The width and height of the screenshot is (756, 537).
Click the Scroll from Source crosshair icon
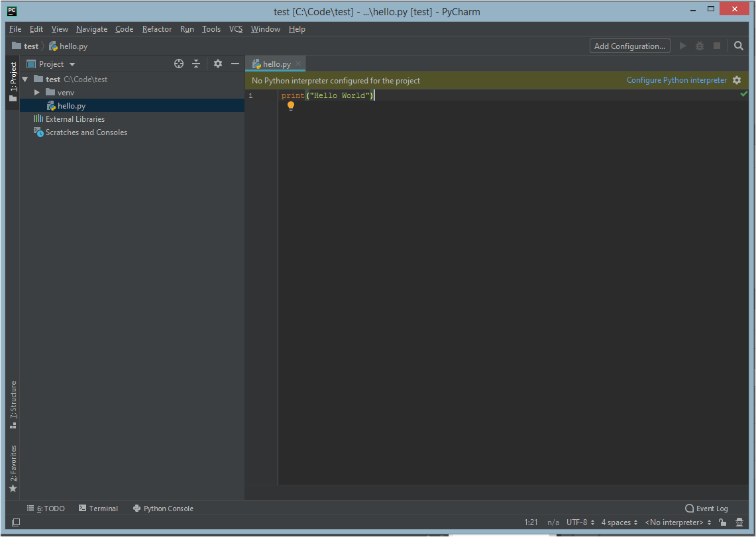click(x=178, y=63)
